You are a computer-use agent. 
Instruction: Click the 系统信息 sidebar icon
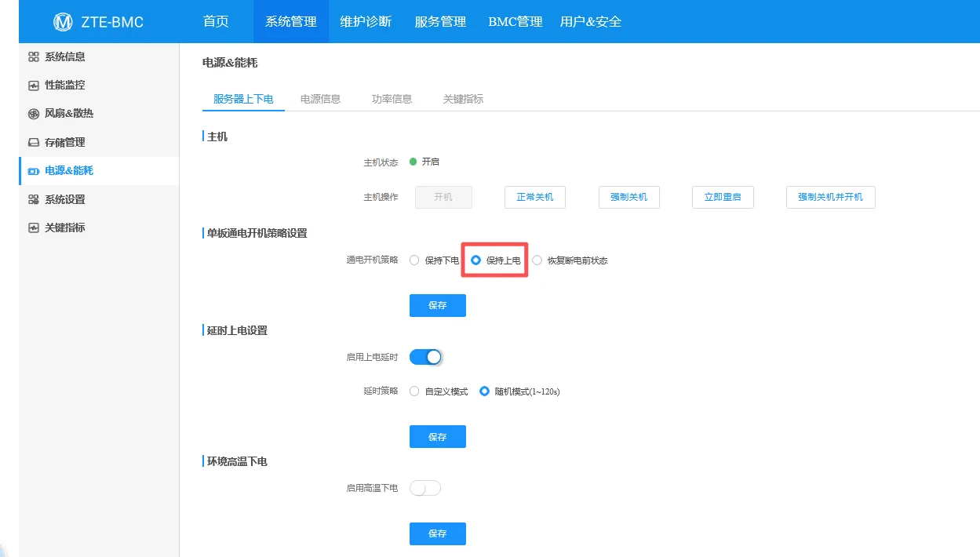click(33, 56)
